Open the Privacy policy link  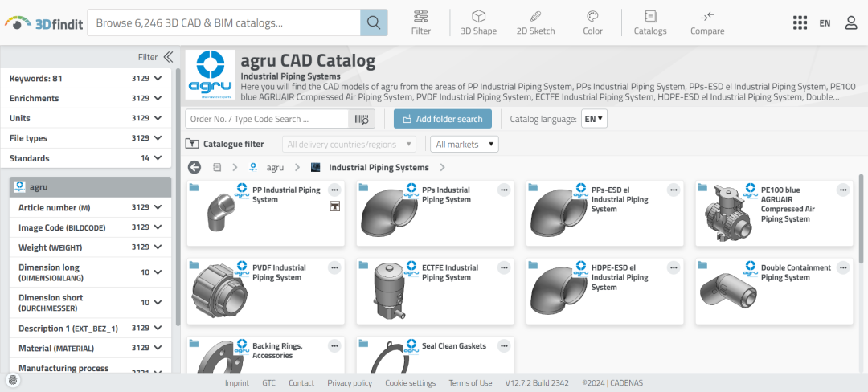point(350,382)
